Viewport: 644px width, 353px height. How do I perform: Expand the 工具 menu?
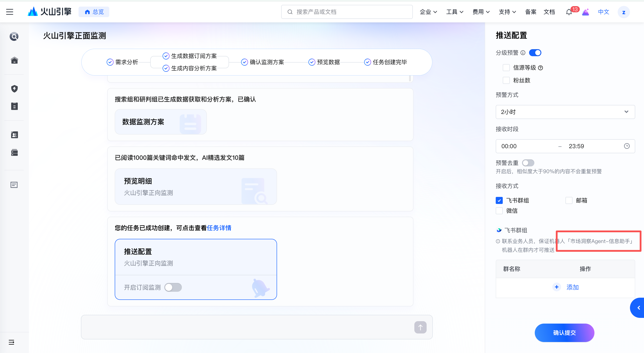(x=455, y=12)
